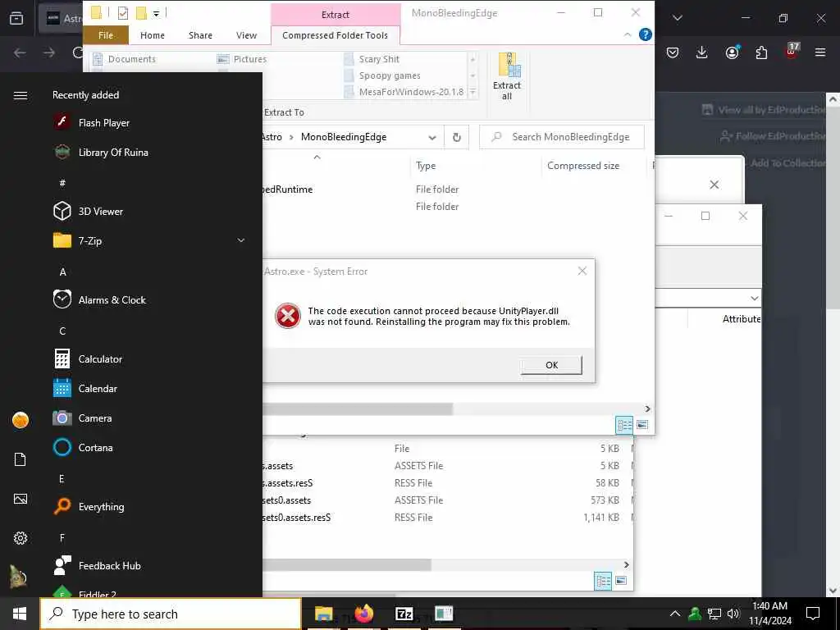Viewport: 840px width, 630px height.
Task: Switch to the Home ribbon tab
Action: coord(152,35)
